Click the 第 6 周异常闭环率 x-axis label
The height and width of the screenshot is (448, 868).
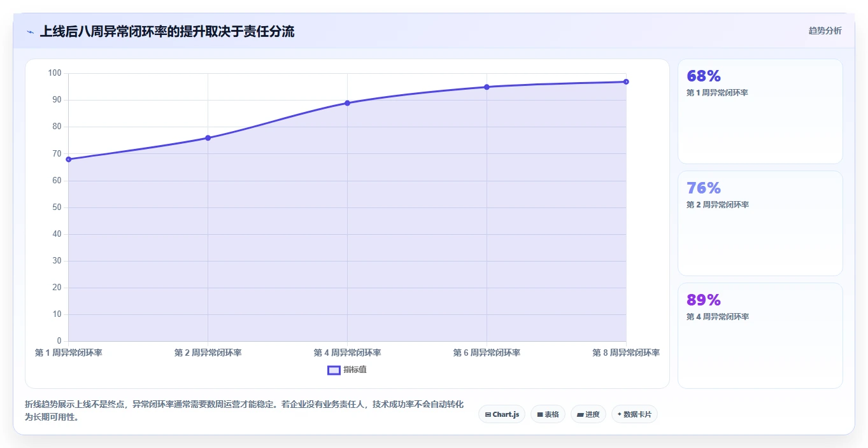(487, 353)
